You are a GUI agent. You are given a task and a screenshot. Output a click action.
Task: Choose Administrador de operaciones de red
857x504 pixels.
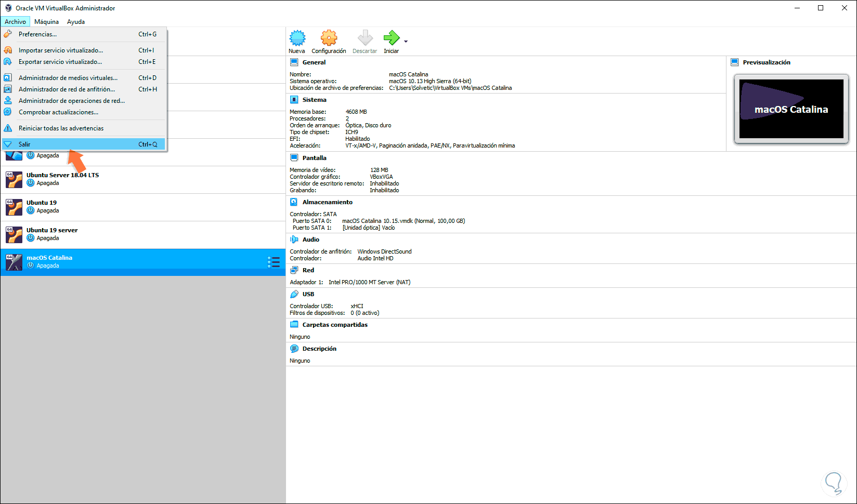84,101
